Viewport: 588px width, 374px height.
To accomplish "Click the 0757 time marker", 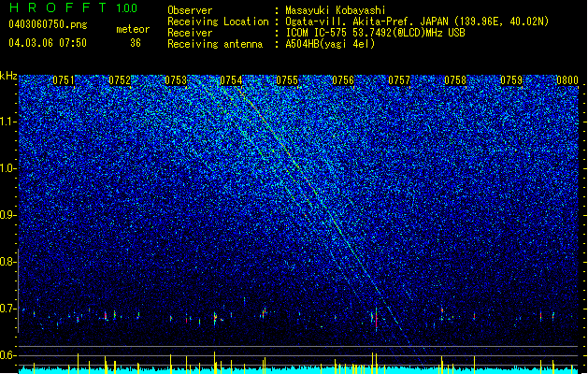I will point(399,80).
